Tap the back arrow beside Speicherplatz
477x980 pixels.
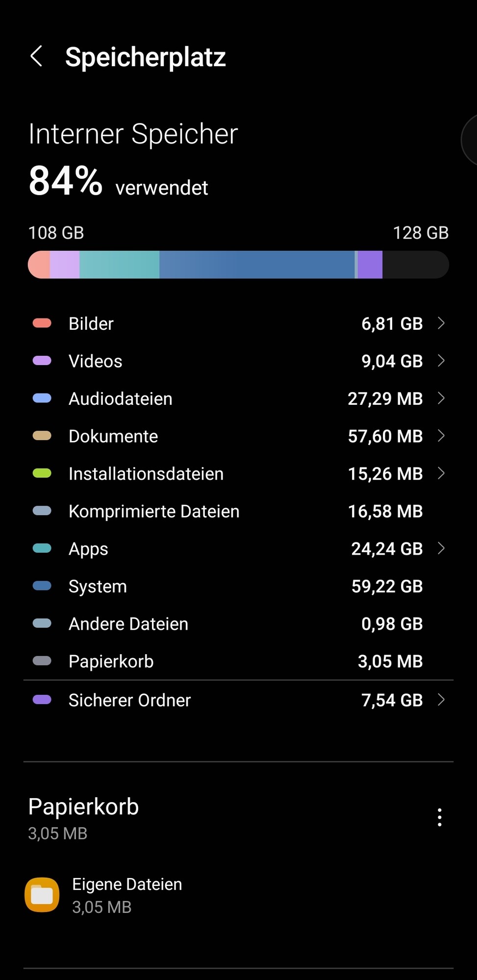click(36, 56)
